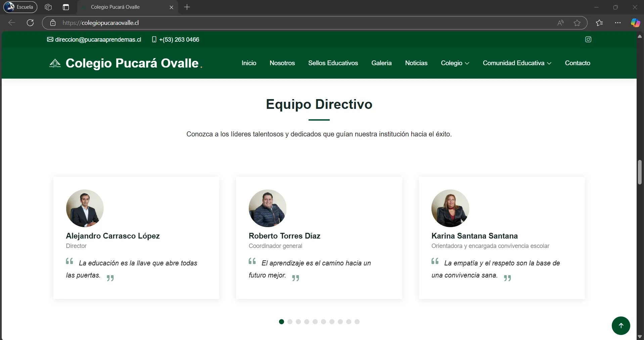This screenshot has width=644, height=340.
Task: Click the address bar URL field
Action: pos(269,23)
